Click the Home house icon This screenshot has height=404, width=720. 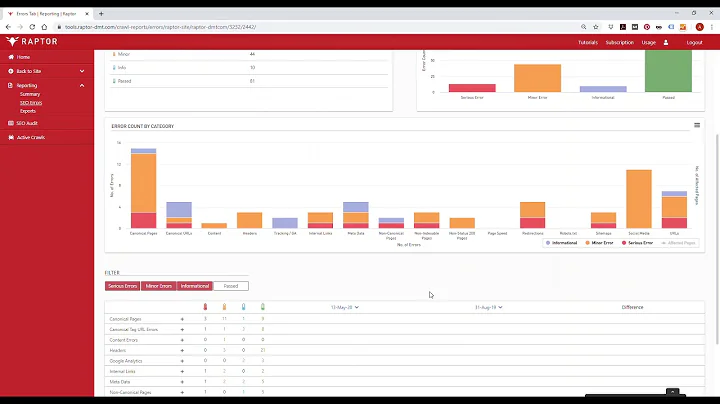[11, 57]
